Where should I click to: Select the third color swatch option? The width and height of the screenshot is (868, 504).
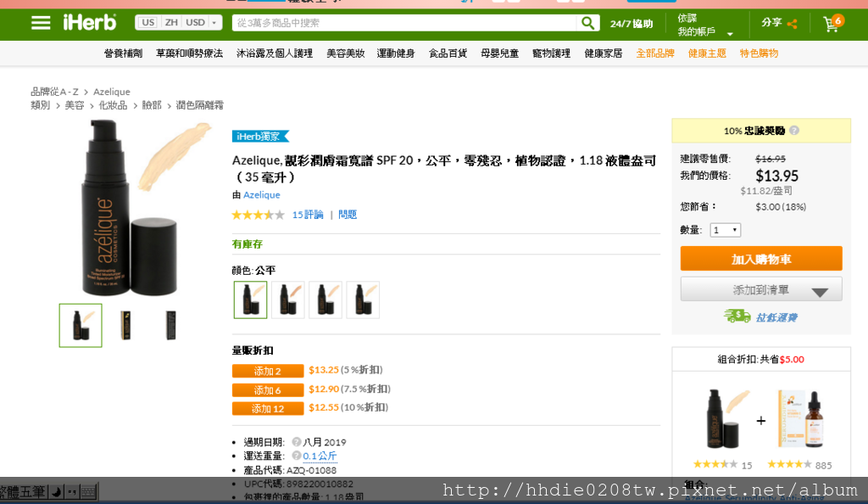click(x=325, y=300)
